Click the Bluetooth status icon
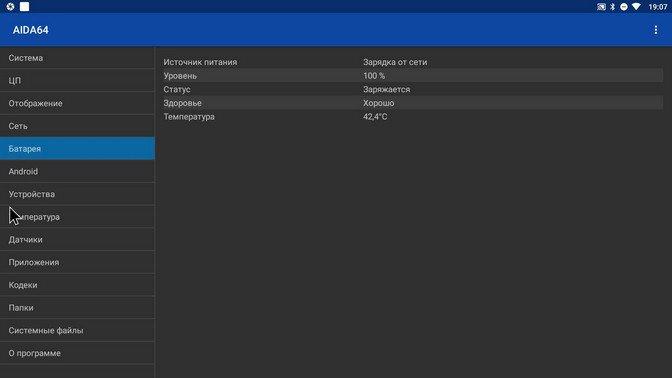 pyautogui.click(x=612, y=7)
